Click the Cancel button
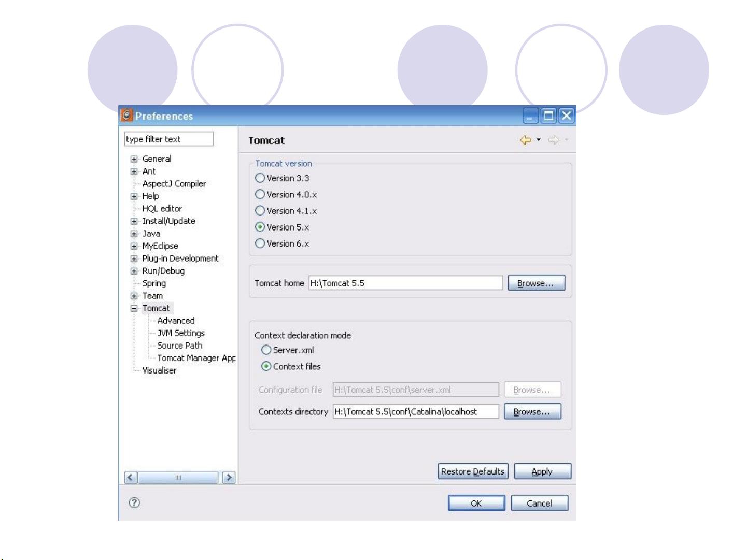The width and height of the screenshot is (747, 560). click(539, 503)
